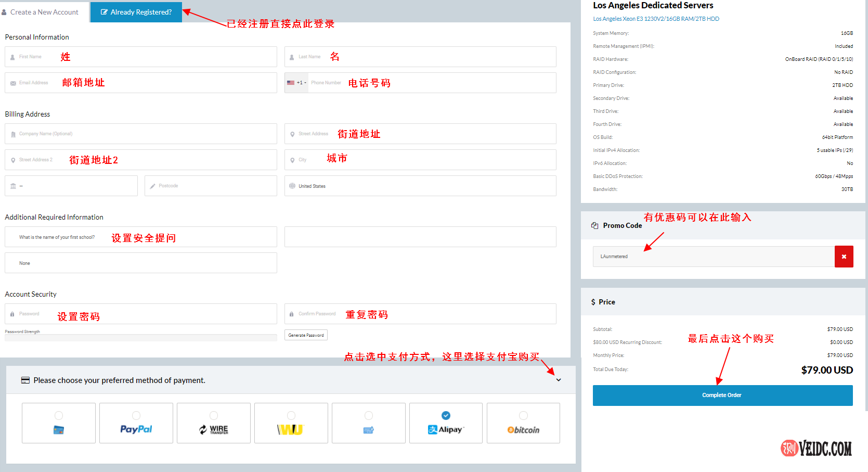Click the blue credit card icon
The image size is (868, 472).
(59, 430)
